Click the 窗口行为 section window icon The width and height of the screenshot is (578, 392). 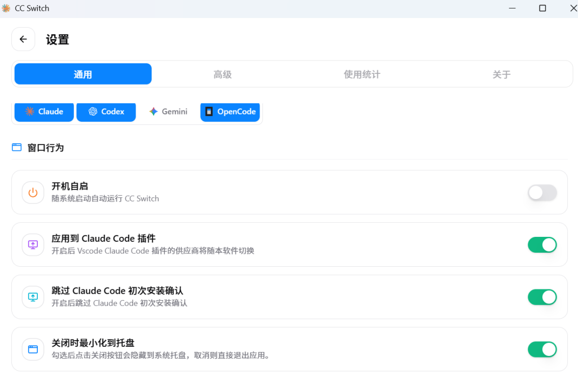click(x=17, y=148)
